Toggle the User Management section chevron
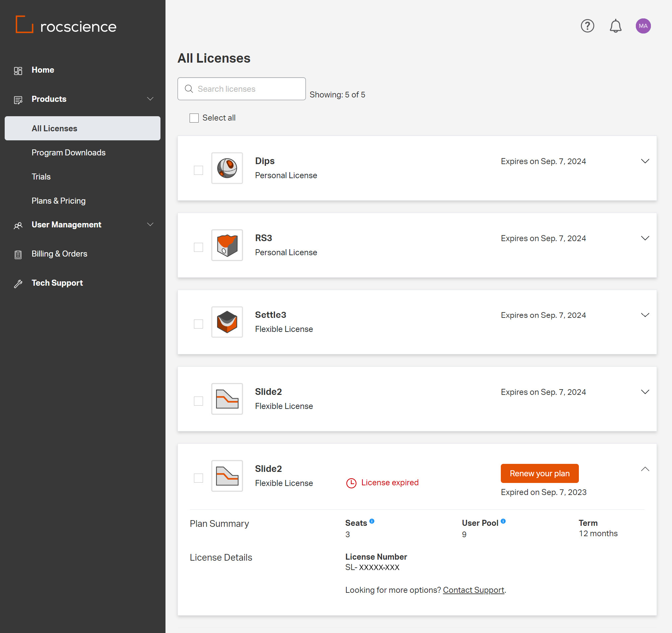The width and height of the screenshot is (672, 633). [x=150, y=224]
